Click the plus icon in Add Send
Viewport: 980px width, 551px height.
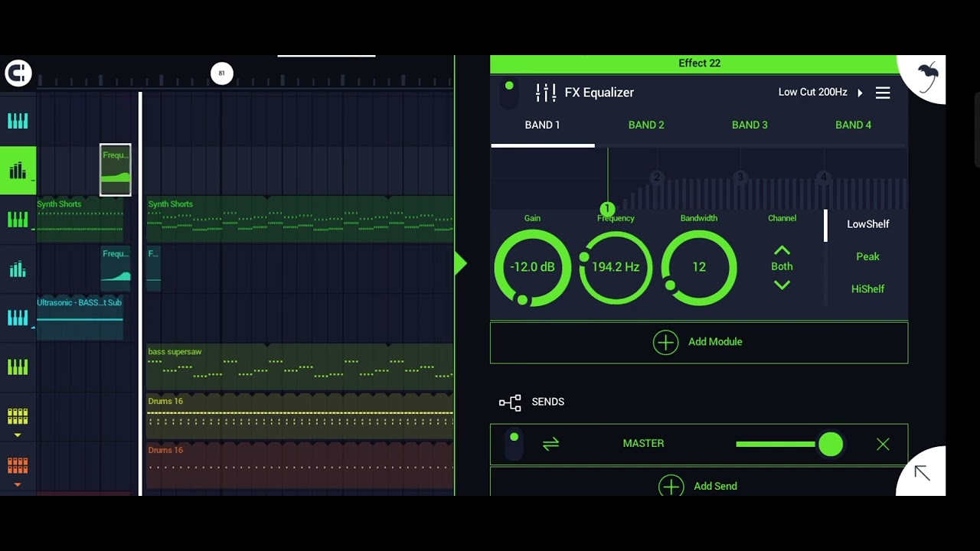pyautogui.click(x=671, y=486)
